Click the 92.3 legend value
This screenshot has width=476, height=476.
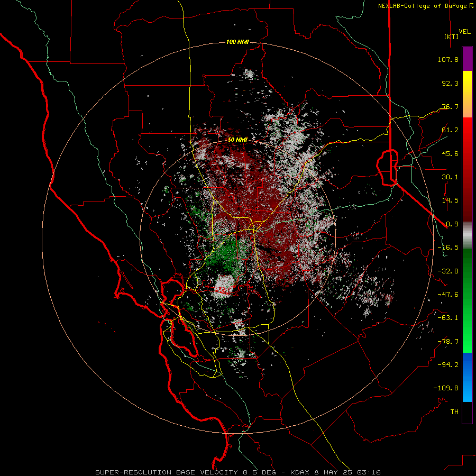pyautogui.click(x=450, y=83)
